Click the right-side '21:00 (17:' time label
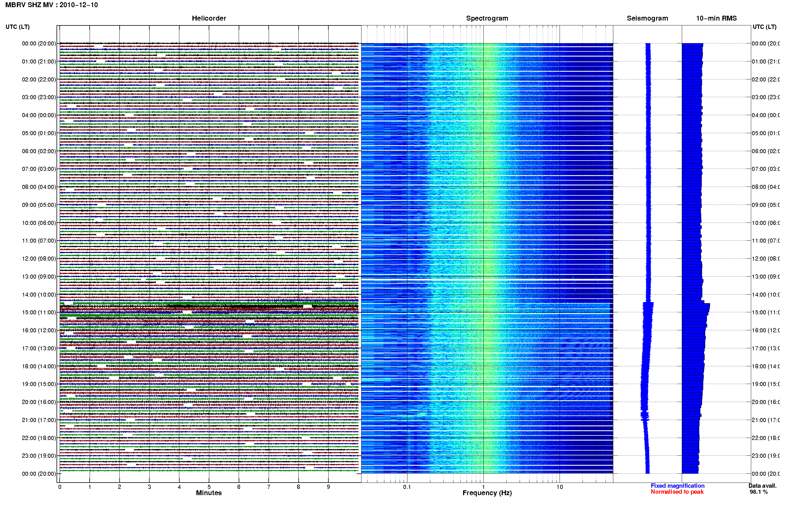This screenshot has width=812, height=508. coord(766,420)
